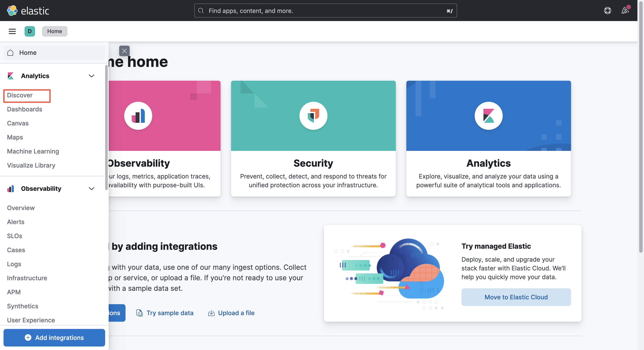Image resolution: width=644 pixels, height=350 pixels.
Task: Open the newsfeed celebration icon
Action: click(625, 11)
